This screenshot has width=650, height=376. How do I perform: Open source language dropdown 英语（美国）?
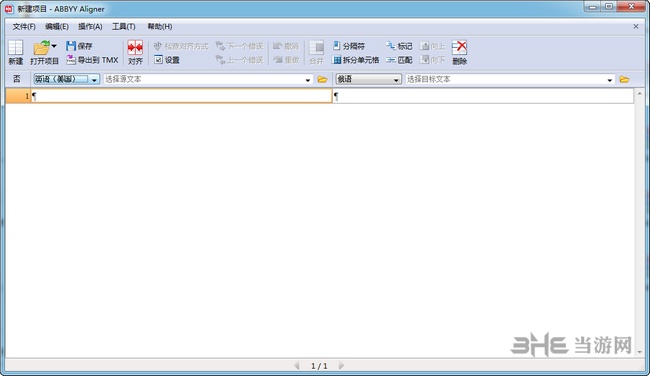click(66, 79)
